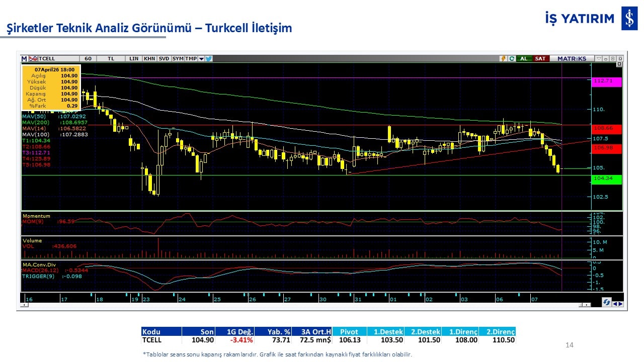Viewport: 644px width, 362px height.
Task: Open the chart type icon beside TCELL
Action: click(x=33, y=59)
